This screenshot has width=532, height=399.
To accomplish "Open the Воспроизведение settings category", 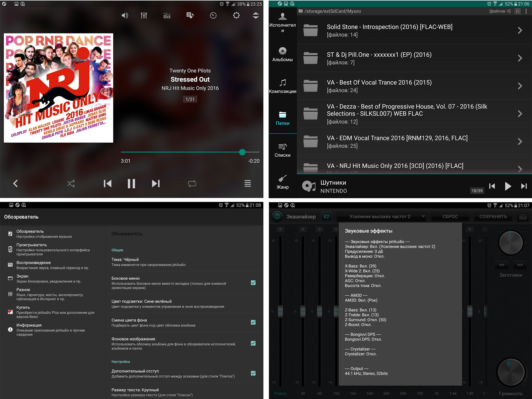I will point(53,265).
